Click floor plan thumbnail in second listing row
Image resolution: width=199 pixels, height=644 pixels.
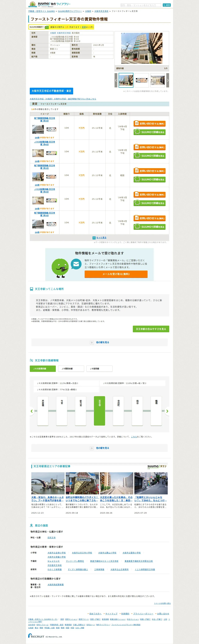click(52, 153)
